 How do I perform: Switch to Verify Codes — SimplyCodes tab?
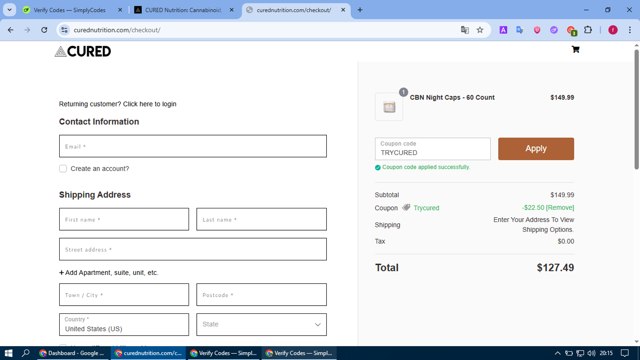(69, 10)
